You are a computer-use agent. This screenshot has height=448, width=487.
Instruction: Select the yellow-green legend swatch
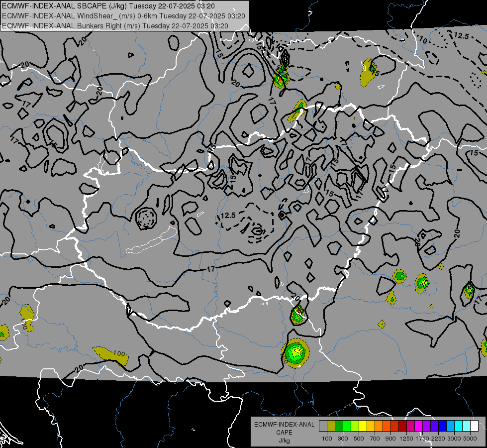pos(355,426)
